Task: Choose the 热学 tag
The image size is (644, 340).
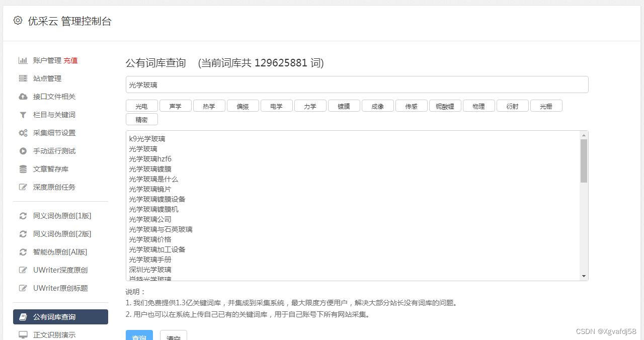Action: click(209, 106)
